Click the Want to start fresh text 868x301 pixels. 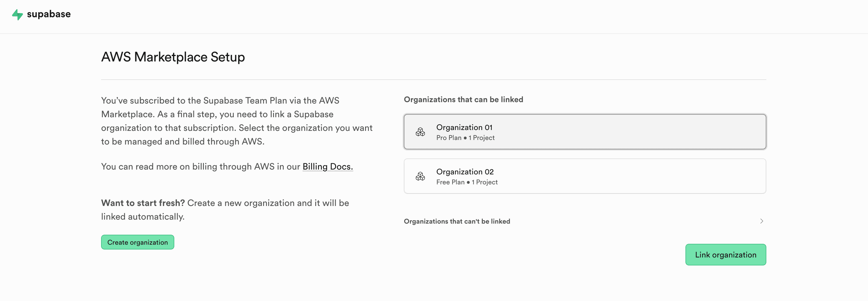(x=143, y=203)
